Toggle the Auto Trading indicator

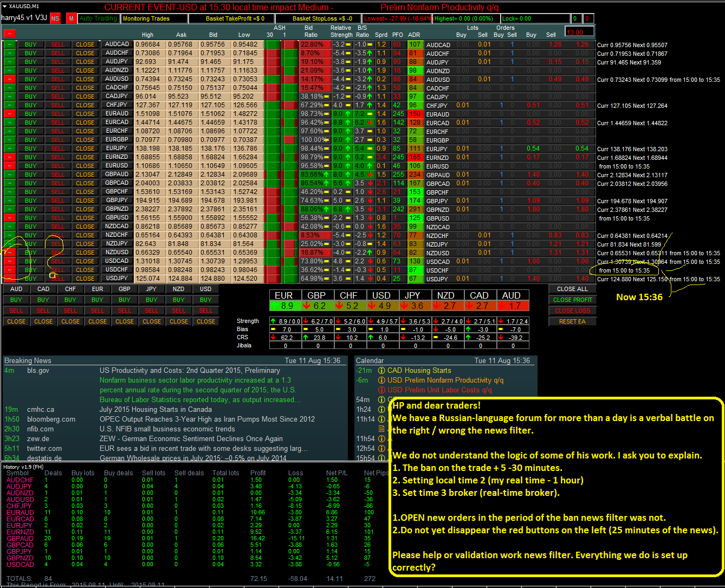[x=98, y=18]
